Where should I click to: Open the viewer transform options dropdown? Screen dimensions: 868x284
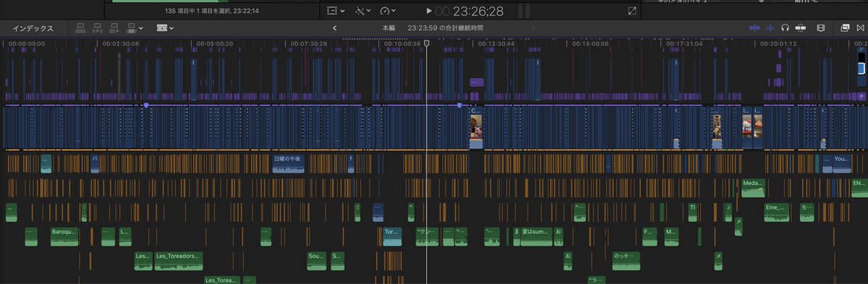click(336, 11)
